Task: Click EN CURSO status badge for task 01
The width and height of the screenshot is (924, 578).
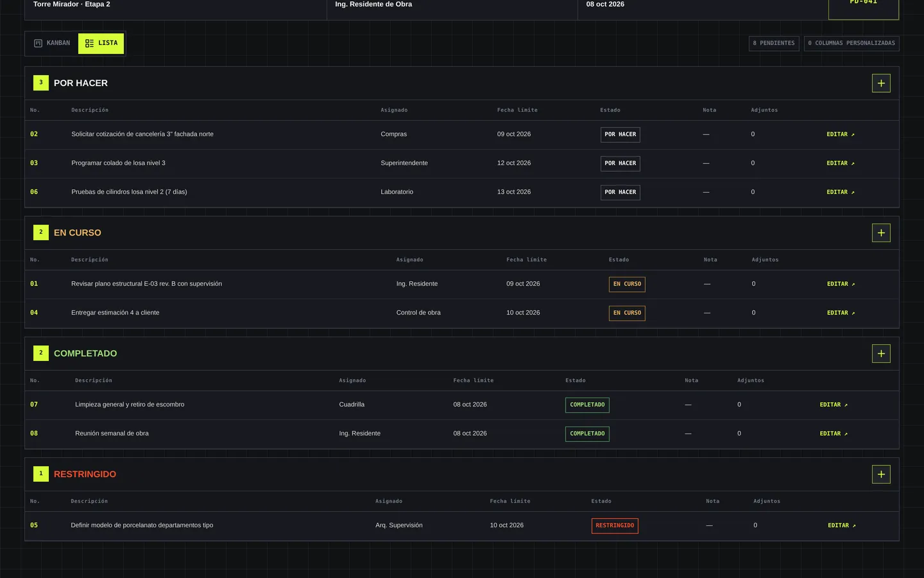Action: (x=627, y=285)
